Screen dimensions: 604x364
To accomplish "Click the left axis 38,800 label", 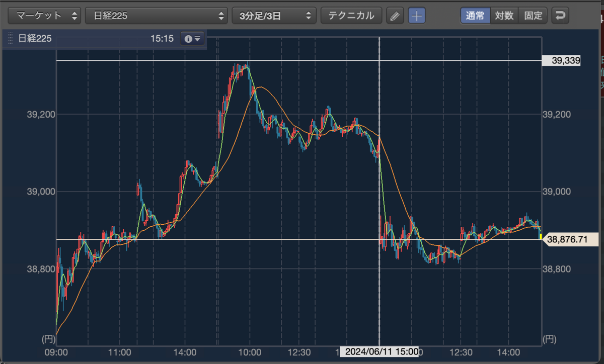I will [x=40, y=269].
